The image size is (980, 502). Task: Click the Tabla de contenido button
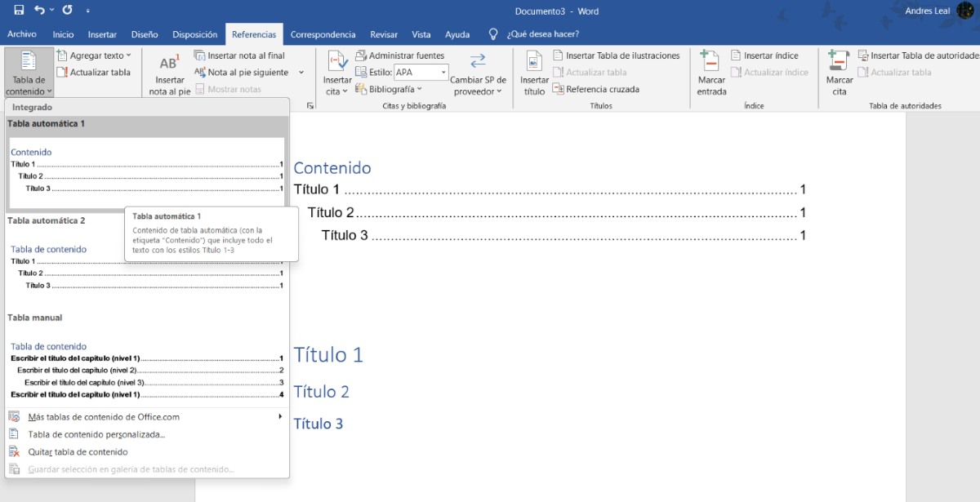click(29, 72)
